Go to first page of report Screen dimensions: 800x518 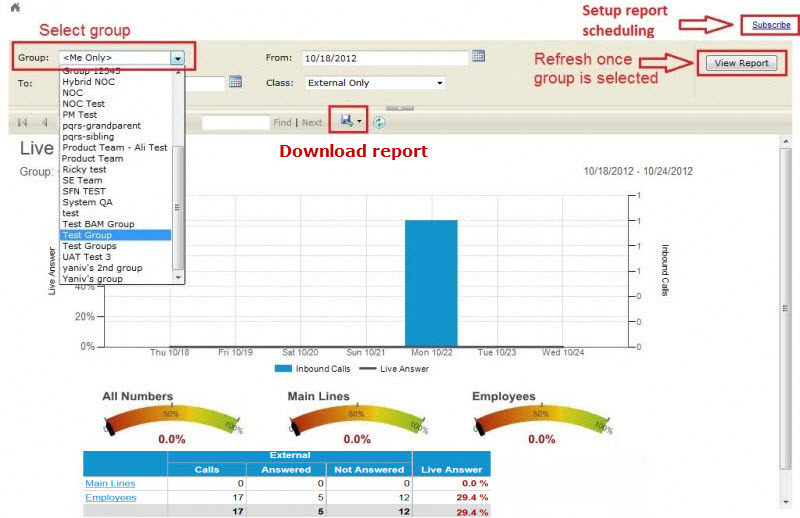point(22,122)
